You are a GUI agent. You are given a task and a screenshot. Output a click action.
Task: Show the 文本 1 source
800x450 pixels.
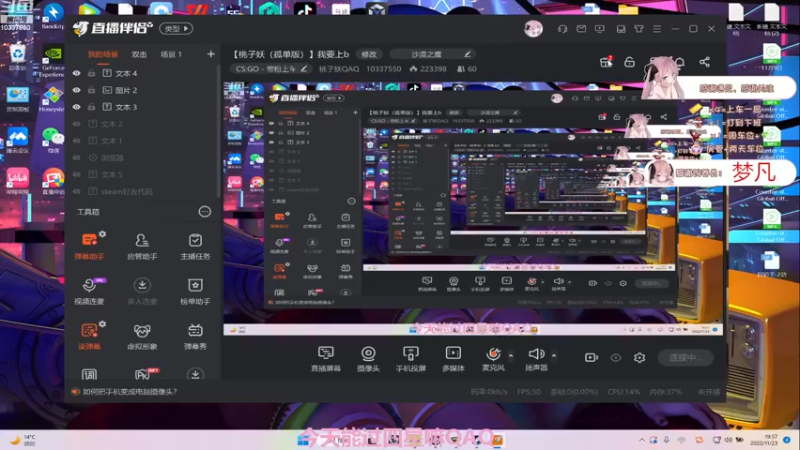point(77,141)
